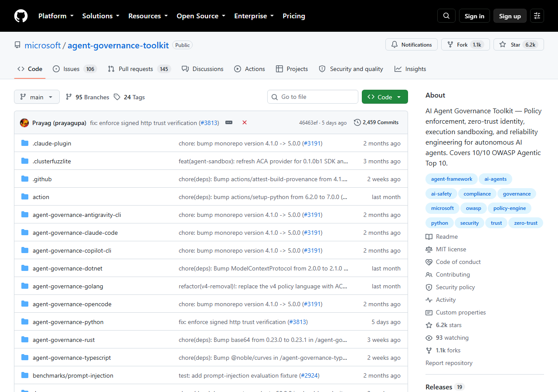
Task: Click the branch icon beside 95 Branches
Action: pyautogui.click(x=69, y=97)
